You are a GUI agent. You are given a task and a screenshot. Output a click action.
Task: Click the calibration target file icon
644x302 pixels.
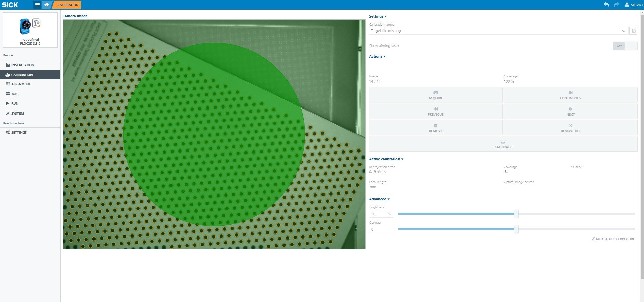633,31
